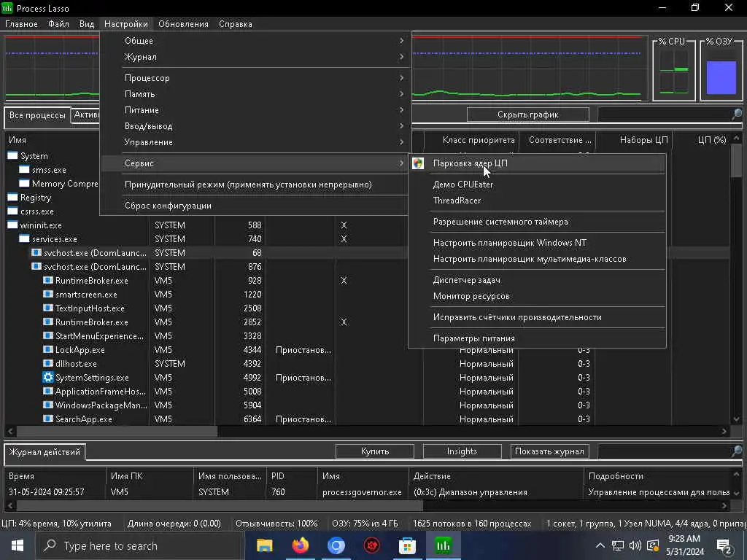This screenshot has width=747, height=560.
Task: Expand the Общее submenu
Action: click(255, 41)
